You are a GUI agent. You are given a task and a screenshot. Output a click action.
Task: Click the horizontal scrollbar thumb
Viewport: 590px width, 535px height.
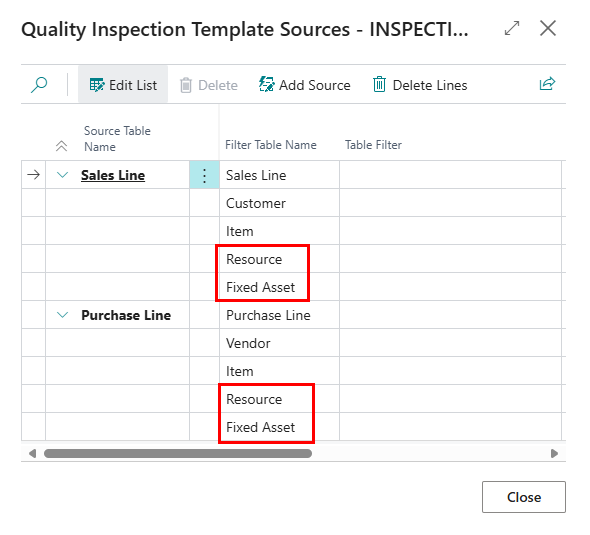click(178, 453)
